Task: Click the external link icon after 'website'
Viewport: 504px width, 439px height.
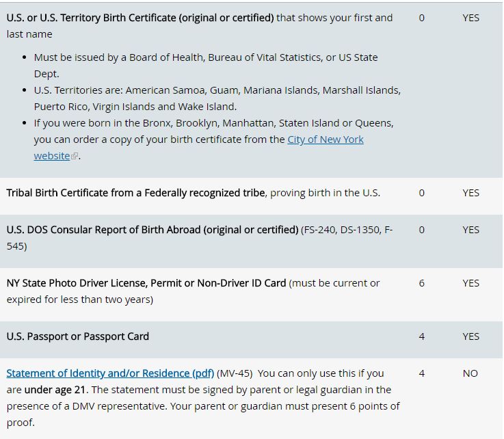Action: (75, 157)
